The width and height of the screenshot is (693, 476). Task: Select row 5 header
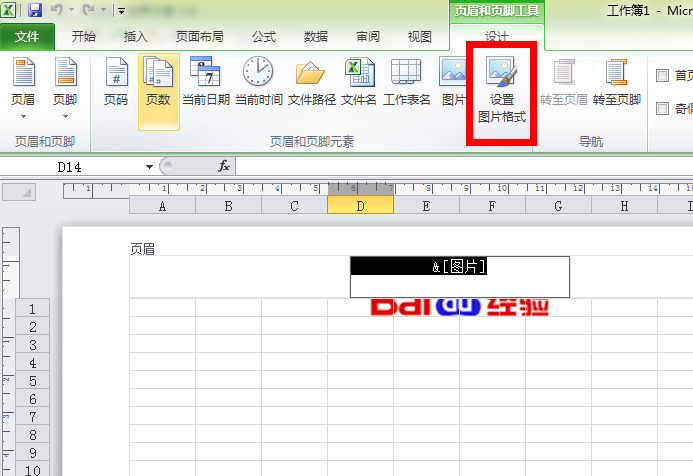coord(32,381)
